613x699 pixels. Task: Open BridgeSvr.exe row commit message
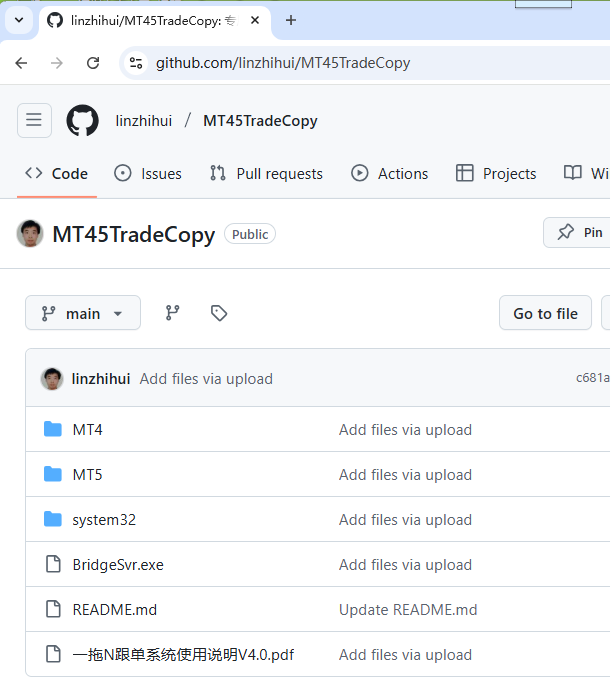[x=405, y=565]
